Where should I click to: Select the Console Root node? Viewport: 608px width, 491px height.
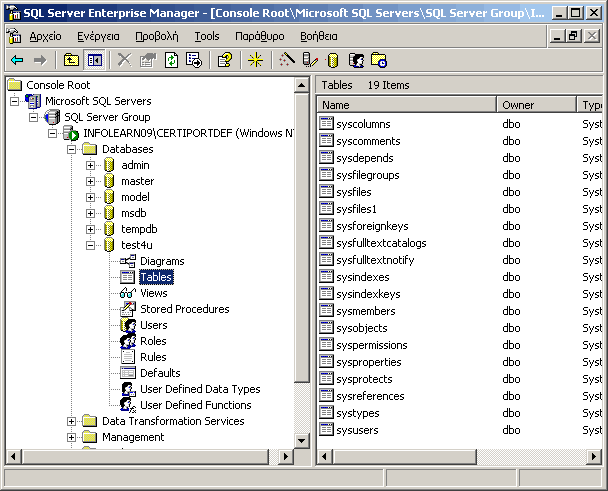[x=58, y=85]
